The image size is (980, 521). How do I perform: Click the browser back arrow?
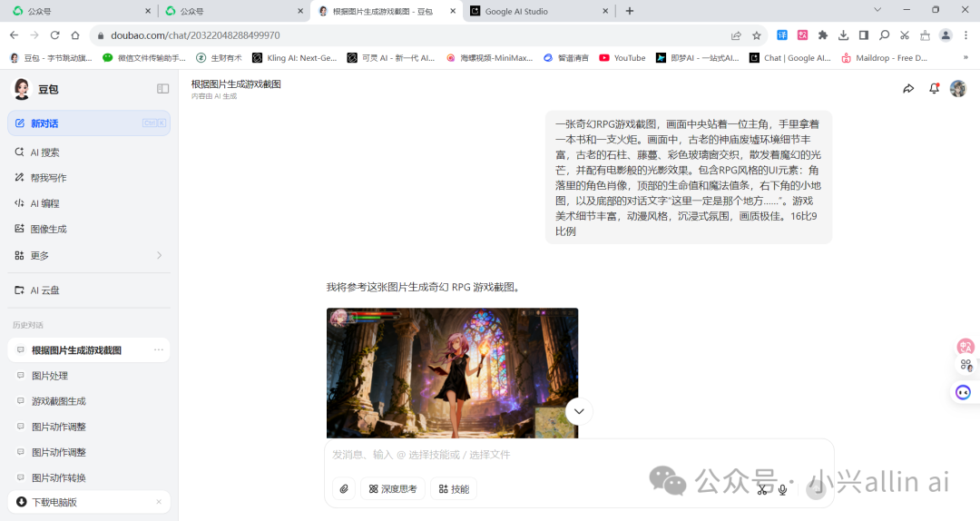click(x=14, y=35)
